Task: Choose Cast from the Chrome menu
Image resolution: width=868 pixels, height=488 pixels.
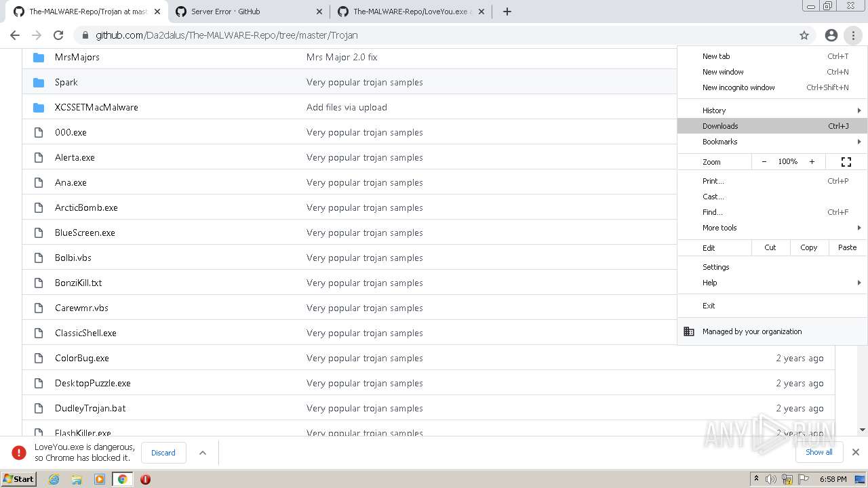Action: click(x=772, y=197)
